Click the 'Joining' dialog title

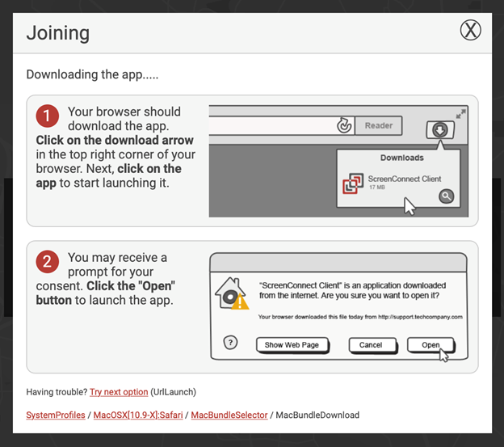tap(58, 33)
